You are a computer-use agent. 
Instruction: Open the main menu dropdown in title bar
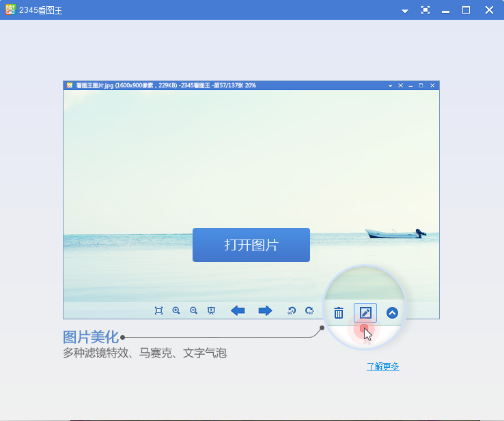[404, 10]
